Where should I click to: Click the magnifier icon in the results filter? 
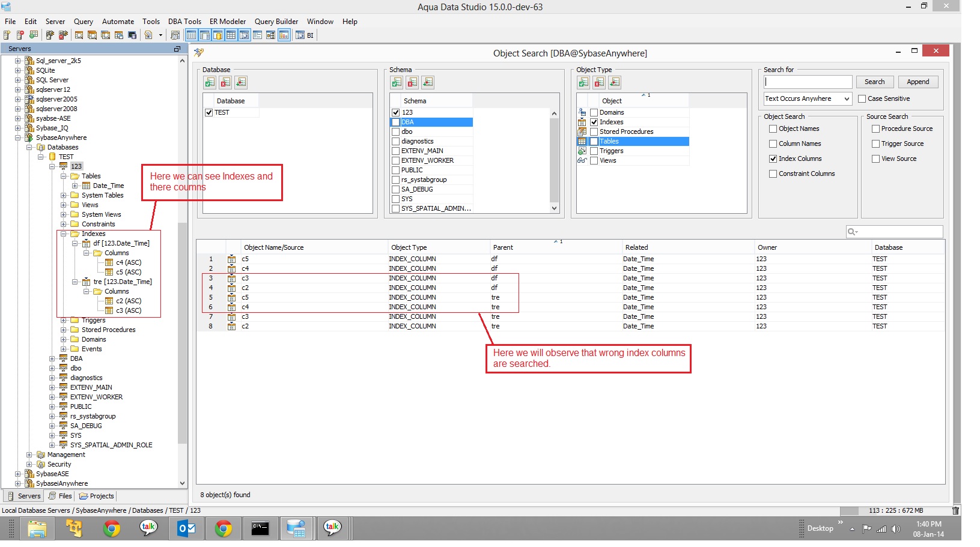click(x=852, y=232)
